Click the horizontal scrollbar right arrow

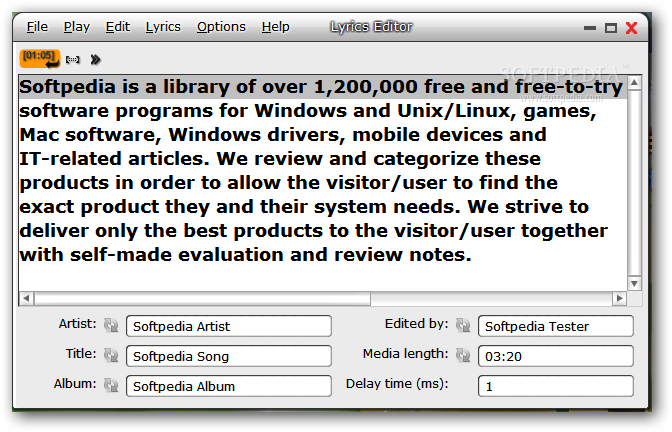(619, 298)
